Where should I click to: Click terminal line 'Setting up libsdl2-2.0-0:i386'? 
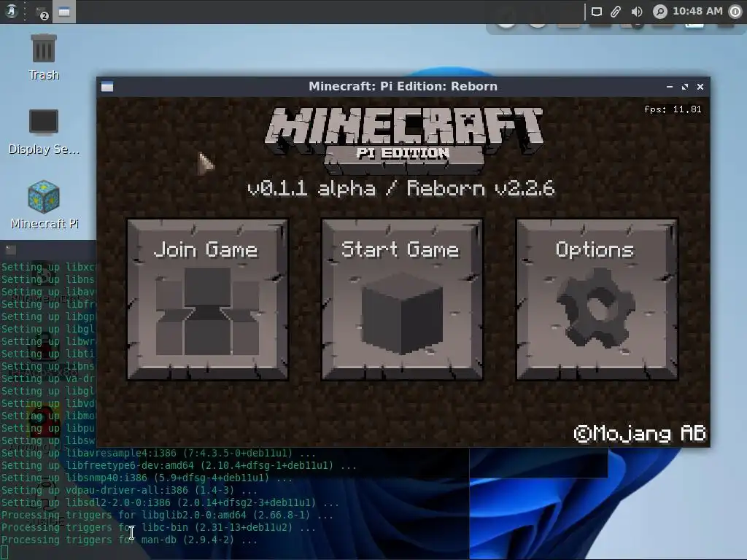[170, 502]
